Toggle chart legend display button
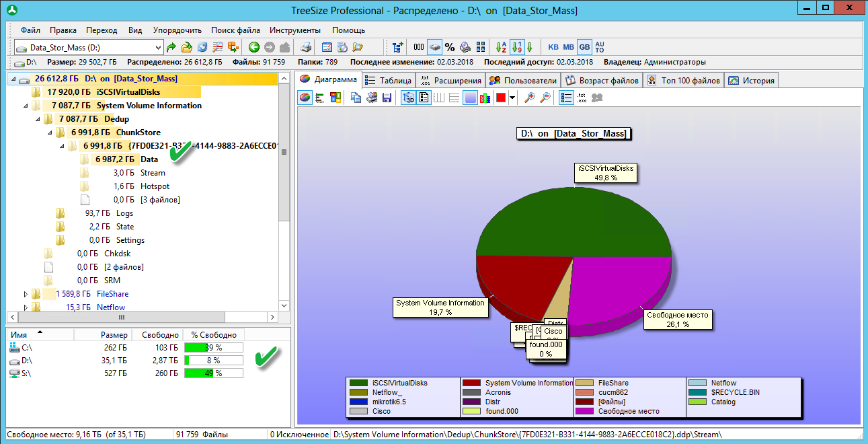 pos(424,98)
